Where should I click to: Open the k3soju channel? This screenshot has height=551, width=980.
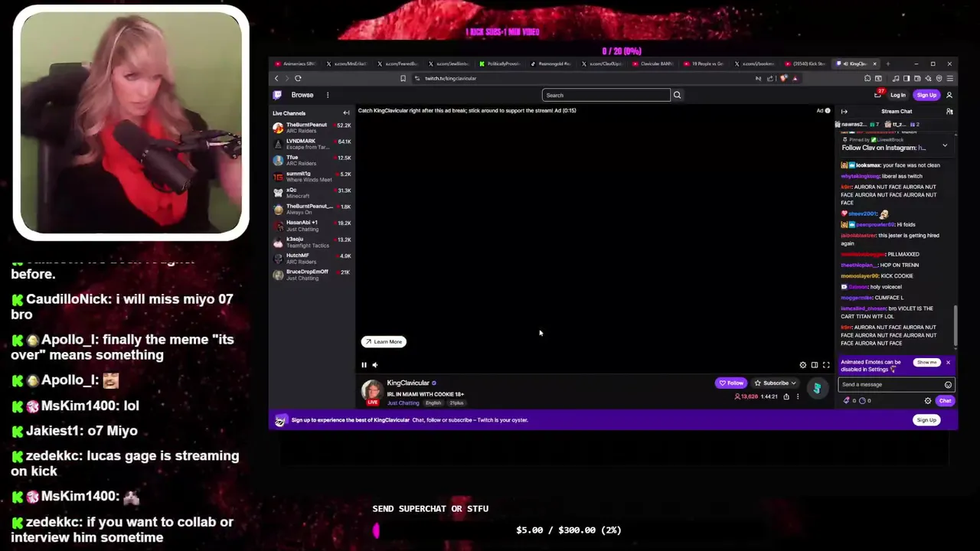(x=312, y=242)
